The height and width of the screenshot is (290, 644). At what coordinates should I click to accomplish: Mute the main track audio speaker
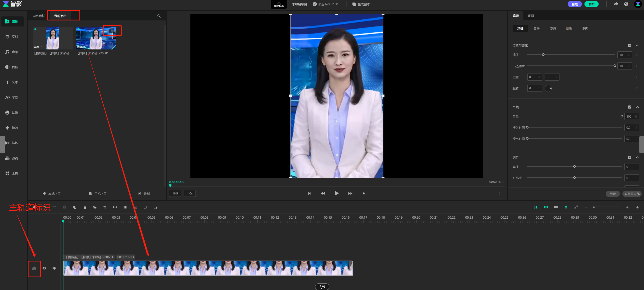click(x=54, y=268)
